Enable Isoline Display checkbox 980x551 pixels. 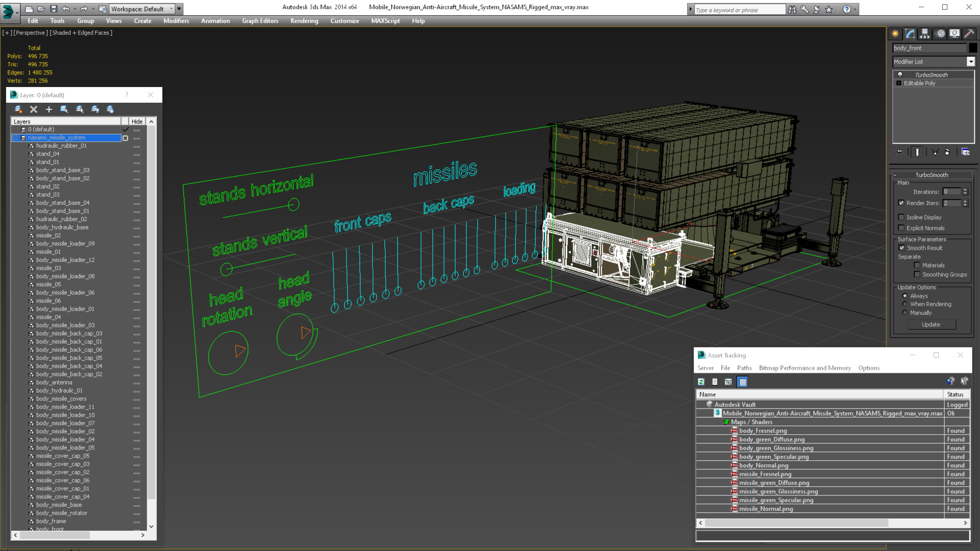[x=901, y=217]
